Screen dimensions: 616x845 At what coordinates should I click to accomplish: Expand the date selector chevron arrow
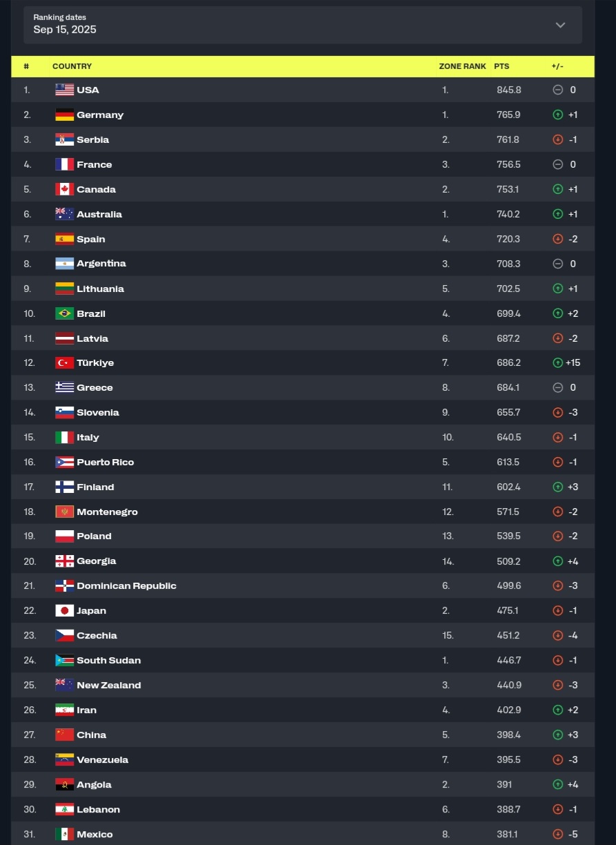[x=560, y=25]
